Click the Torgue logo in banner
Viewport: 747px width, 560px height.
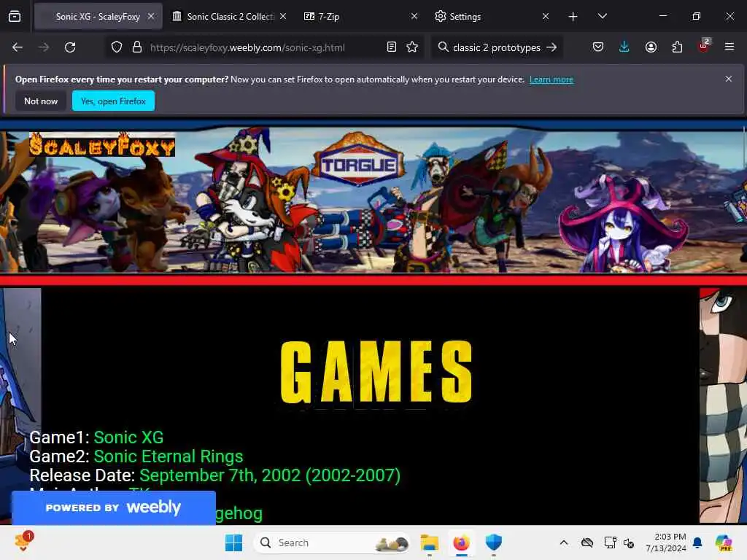(x=357, y=160)
